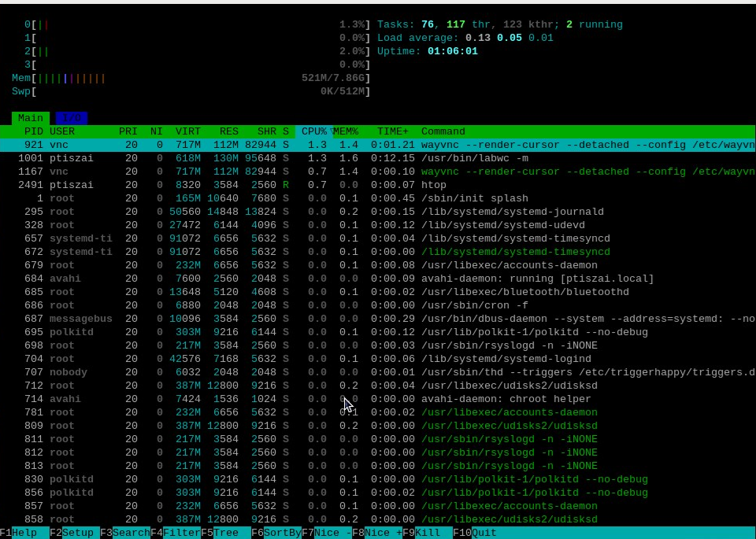
Task: Open the SortBy menu in the function bar
Action: point(276,533)
